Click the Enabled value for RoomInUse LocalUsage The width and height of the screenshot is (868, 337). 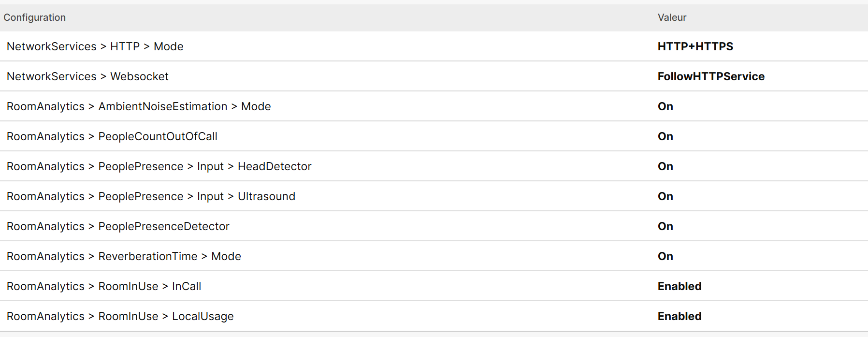tap(680, 316)
